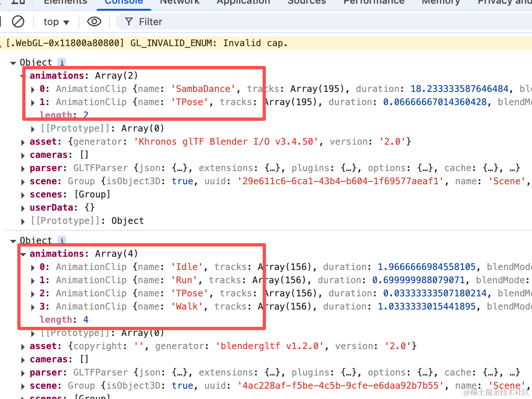Expand the Idle AnimationClip entry
532x399 pixels.
click(33, 267)
